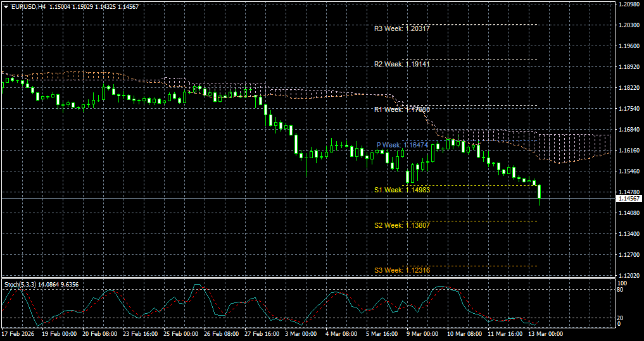
Task: Click the EURUSD,H4 symbol title text
Action: point(28,6)
